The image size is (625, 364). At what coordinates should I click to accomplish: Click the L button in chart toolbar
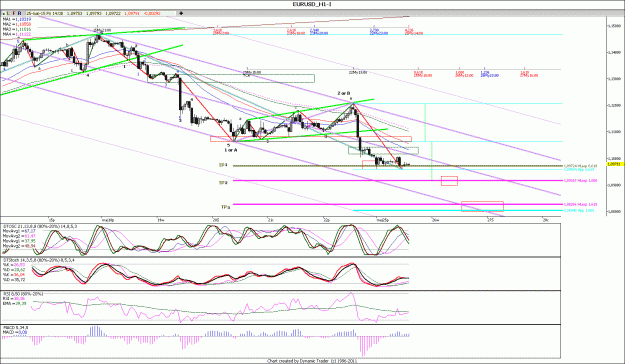click(9, 13)
